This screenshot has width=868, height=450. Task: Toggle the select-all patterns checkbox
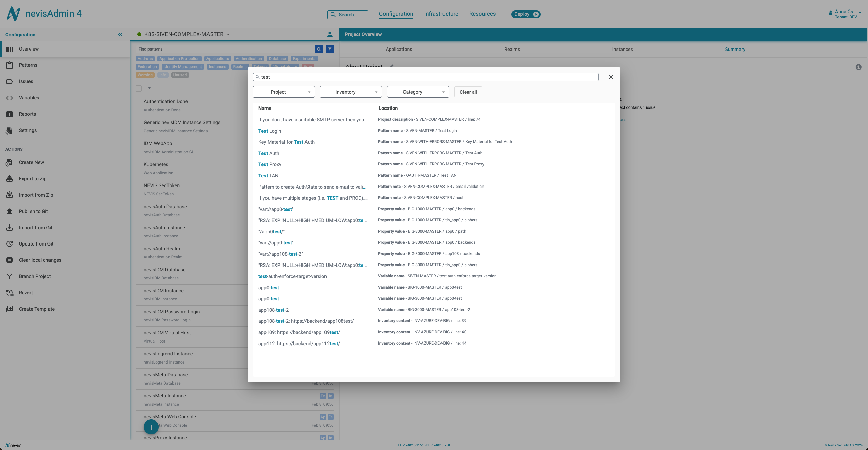pos(139,89)
